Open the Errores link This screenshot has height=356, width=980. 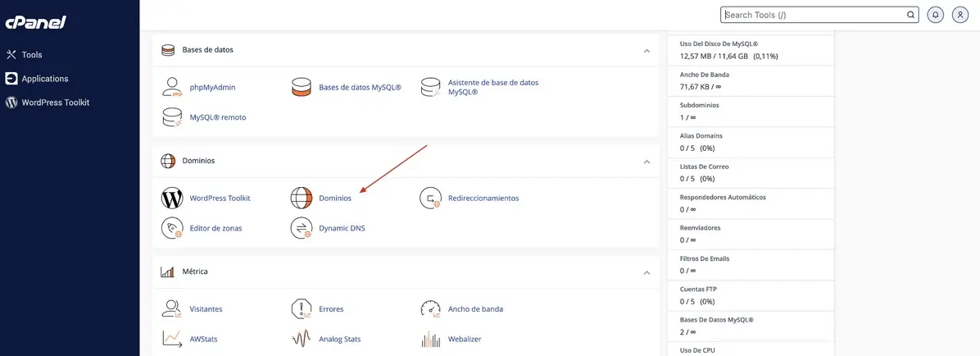pos(331,309)
